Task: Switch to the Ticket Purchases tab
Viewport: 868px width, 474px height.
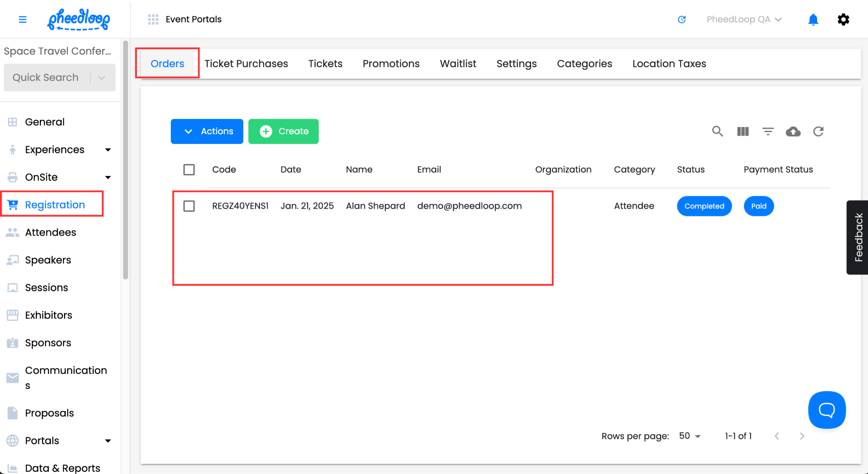Action: [246, 64]
